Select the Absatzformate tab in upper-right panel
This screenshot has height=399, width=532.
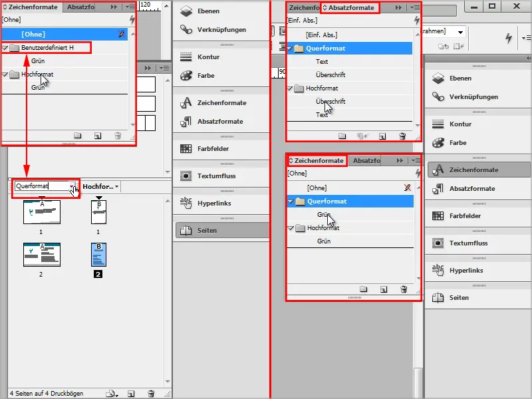(x=350, y=7)
